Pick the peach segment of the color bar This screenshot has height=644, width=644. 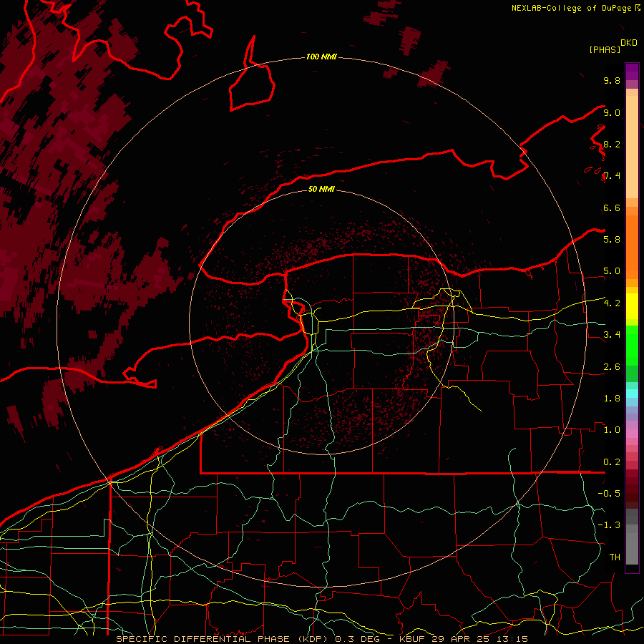click(x=632, y=147)
